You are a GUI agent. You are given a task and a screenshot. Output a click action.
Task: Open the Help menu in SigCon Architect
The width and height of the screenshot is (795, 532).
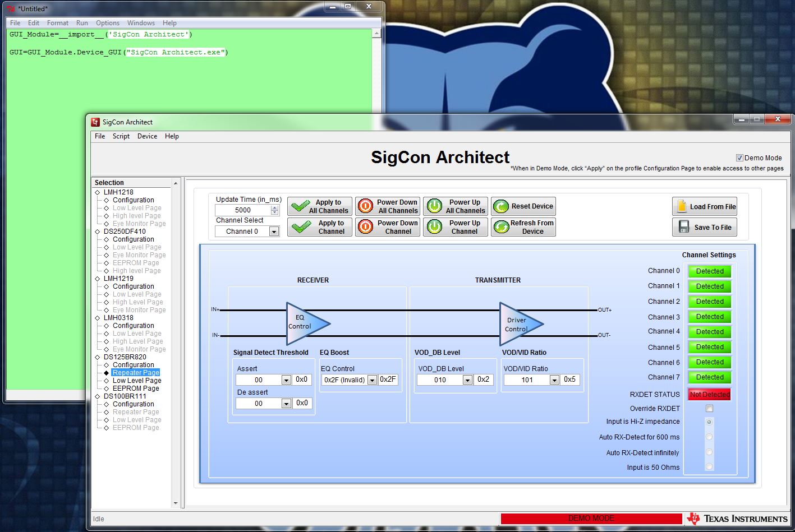point(172,136)
